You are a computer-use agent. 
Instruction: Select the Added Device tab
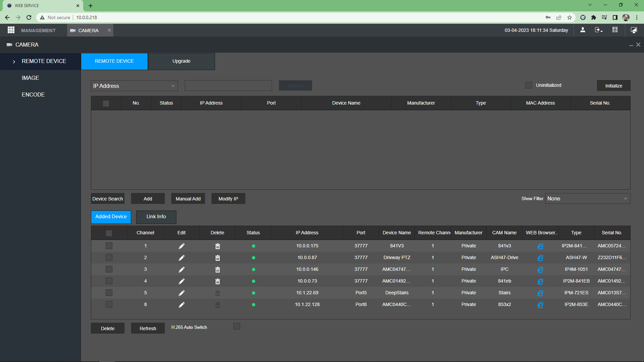[x=111, y=217]
